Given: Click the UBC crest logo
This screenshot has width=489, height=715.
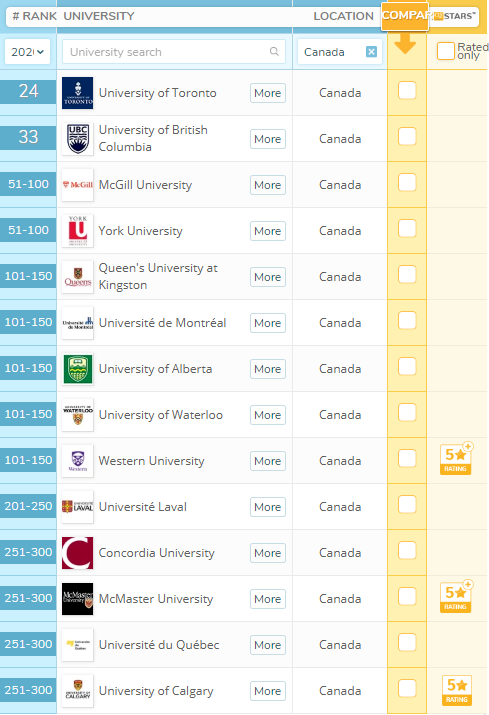Looking at the screenshot, I should (78, 139).
